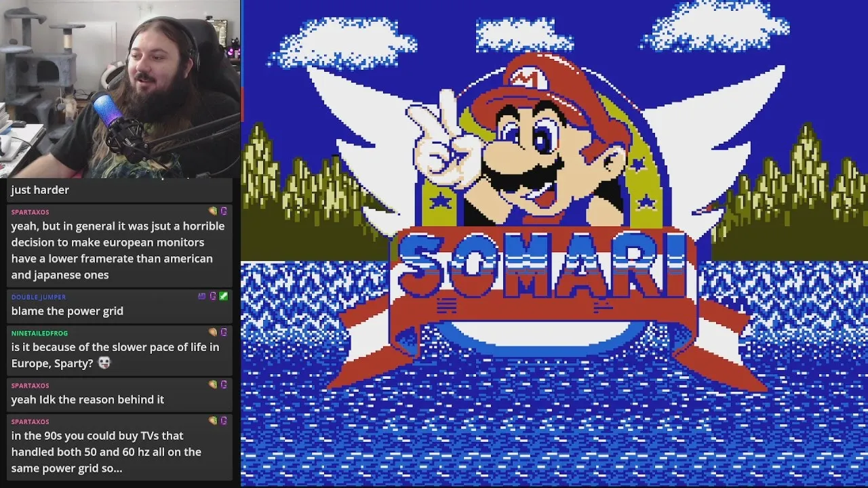The image size is (868, 488).
Task: Click the leaf badge next to NINETAILEDFROG
Action: (x=212, y=333)
